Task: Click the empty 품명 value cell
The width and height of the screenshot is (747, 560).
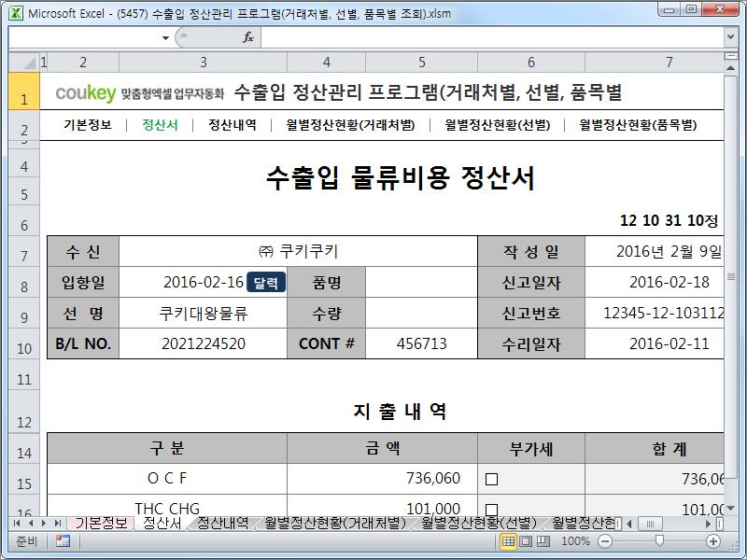Action: coord(422,283)
